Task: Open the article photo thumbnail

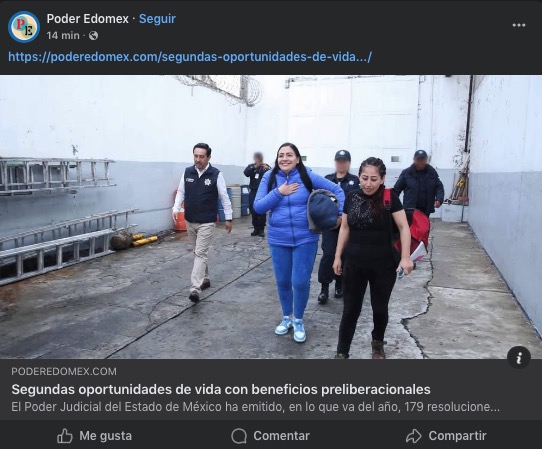Action: [271, 217]
